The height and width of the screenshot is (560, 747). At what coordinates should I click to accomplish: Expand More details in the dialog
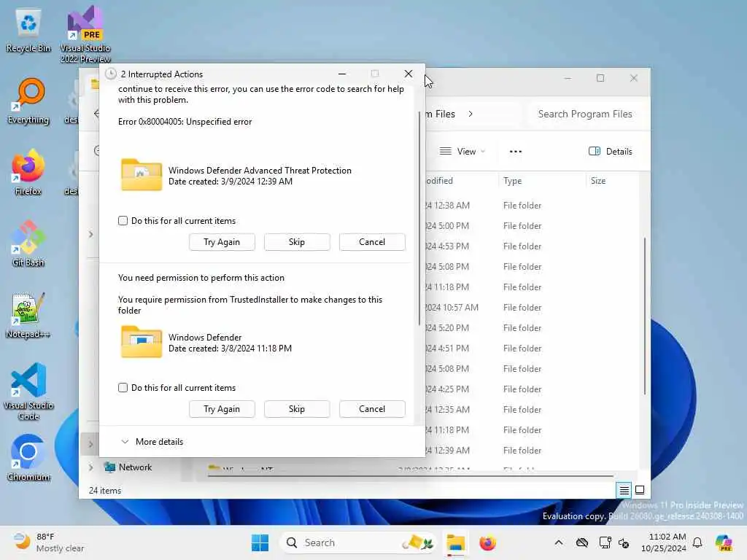tap(152, 441)
